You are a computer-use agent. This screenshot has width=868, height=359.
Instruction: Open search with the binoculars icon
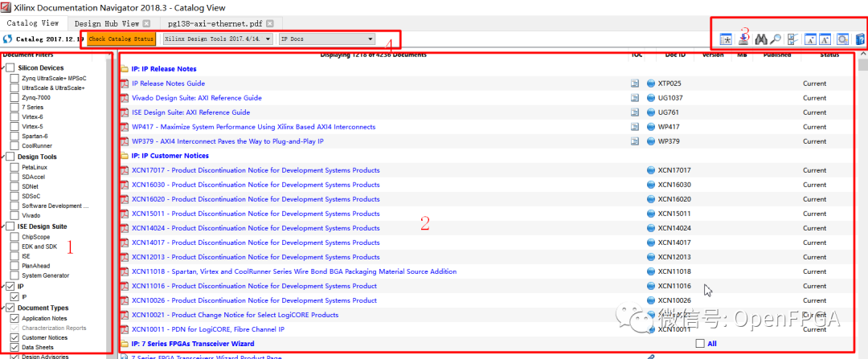point(760,39)
